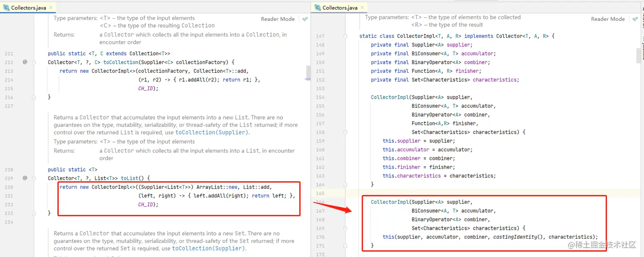Screen dimensions: 644x257
Task: Click the green inspection checkmark in right editor
Action: click(635, 19)
